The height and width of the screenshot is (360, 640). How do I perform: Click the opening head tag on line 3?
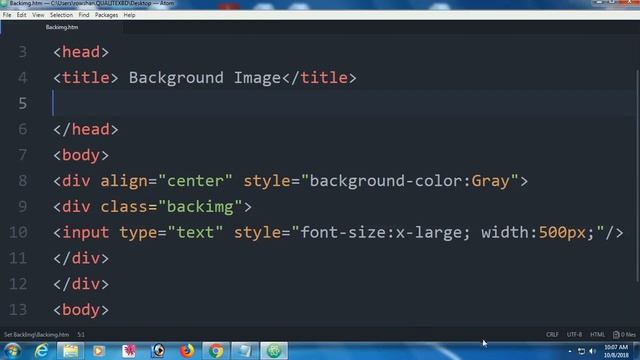(x=81, y=52)
